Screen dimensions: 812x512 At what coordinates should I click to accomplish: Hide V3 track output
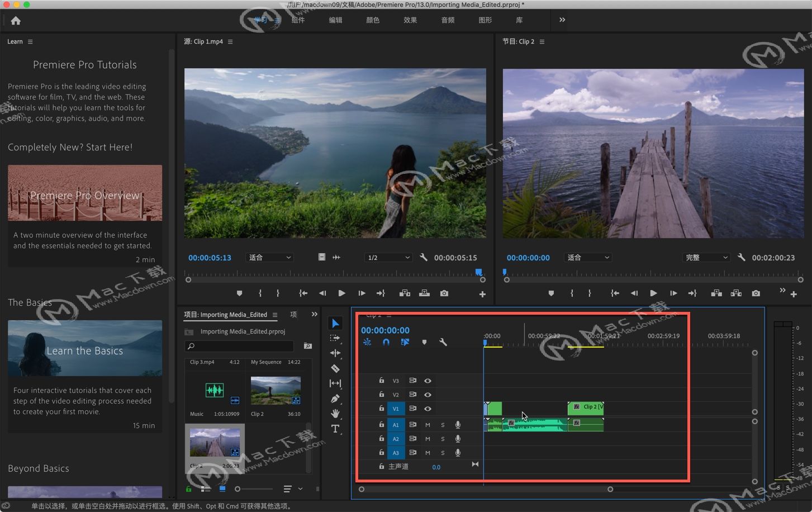pyautogui.click(x=428, y=381)
